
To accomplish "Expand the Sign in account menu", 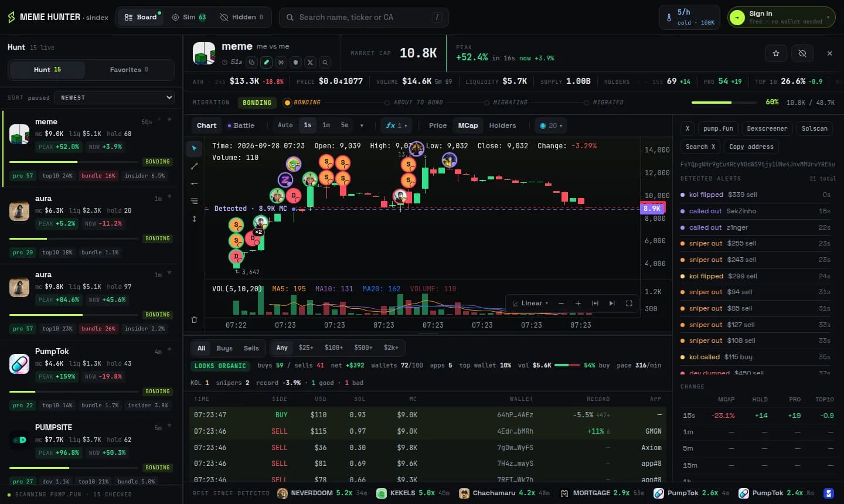I will (x=781, y=18).
